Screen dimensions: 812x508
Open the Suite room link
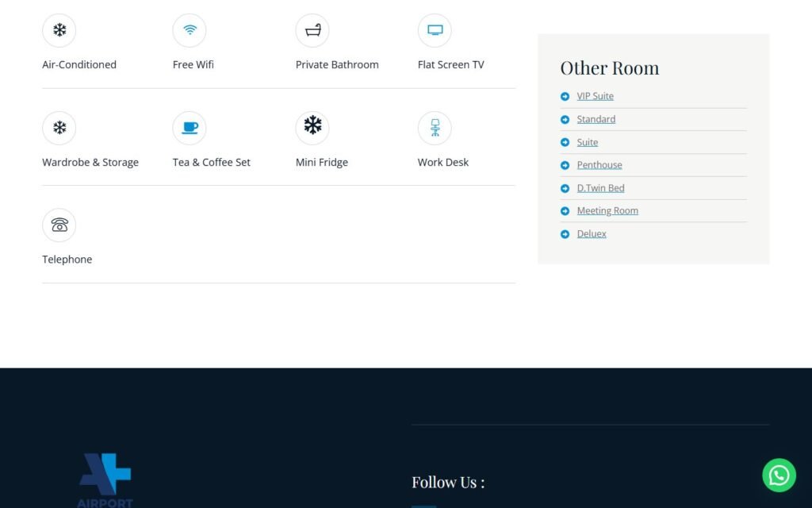588,142
